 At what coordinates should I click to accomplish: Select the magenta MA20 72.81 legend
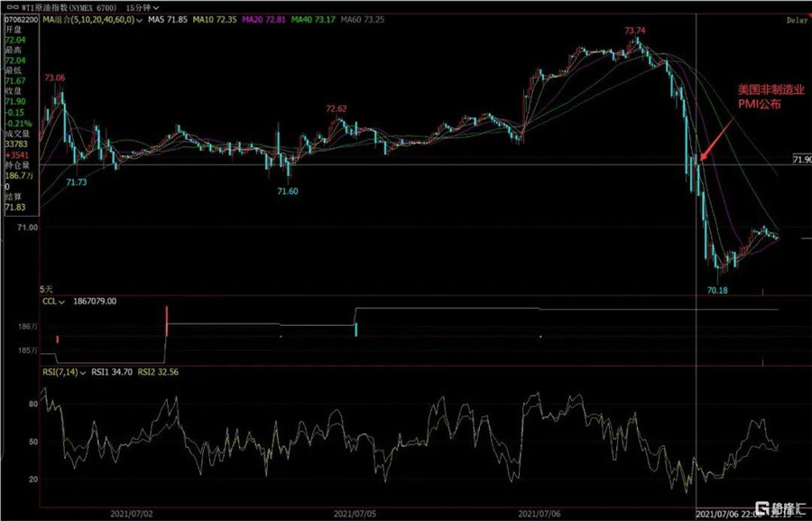[266, 19]
